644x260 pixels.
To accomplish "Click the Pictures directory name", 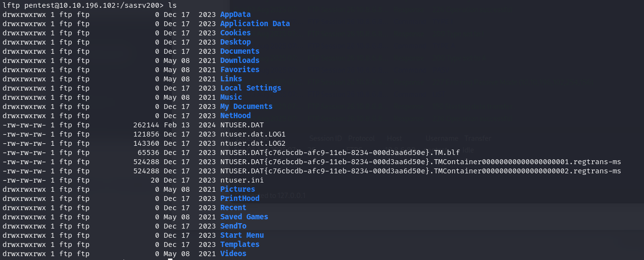I will click(x=237, y=189).
